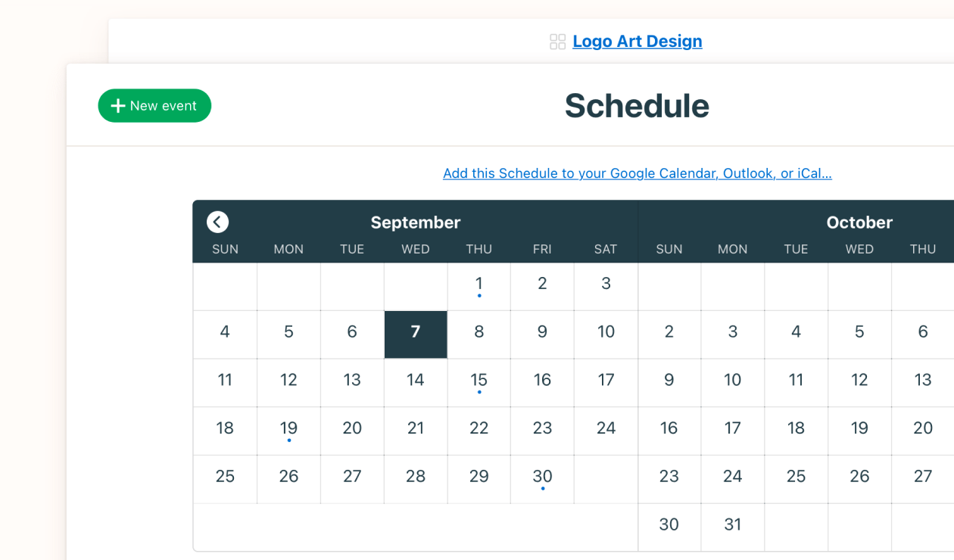Select September 14 on the calendar

415,380
